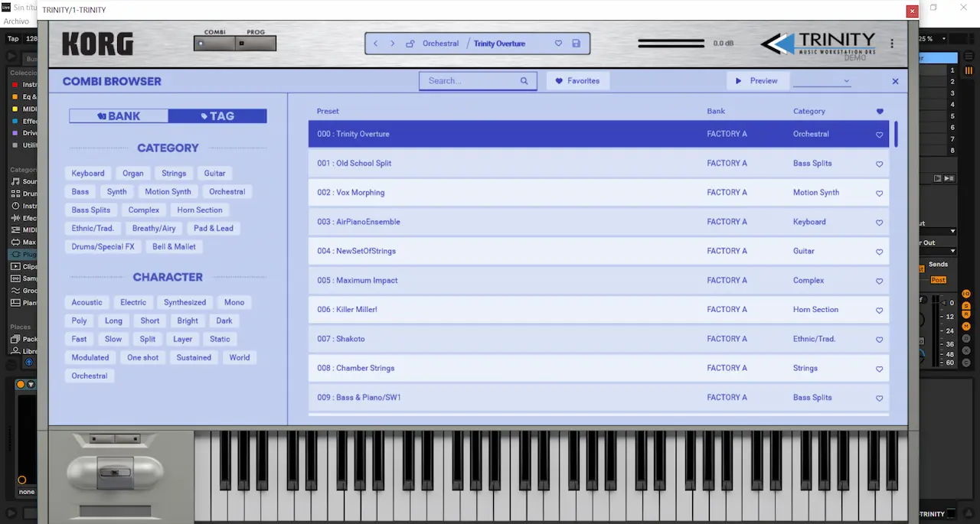Close the Combi Browser with X
The height and width of the screenshot is (524, 980).
click(x=896, y=81)
